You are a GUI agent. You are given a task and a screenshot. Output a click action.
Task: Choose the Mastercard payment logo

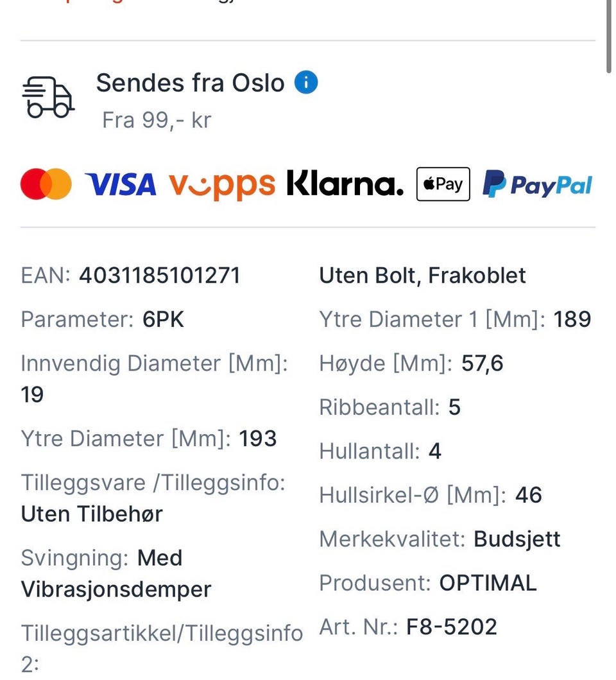pos(46,184)
